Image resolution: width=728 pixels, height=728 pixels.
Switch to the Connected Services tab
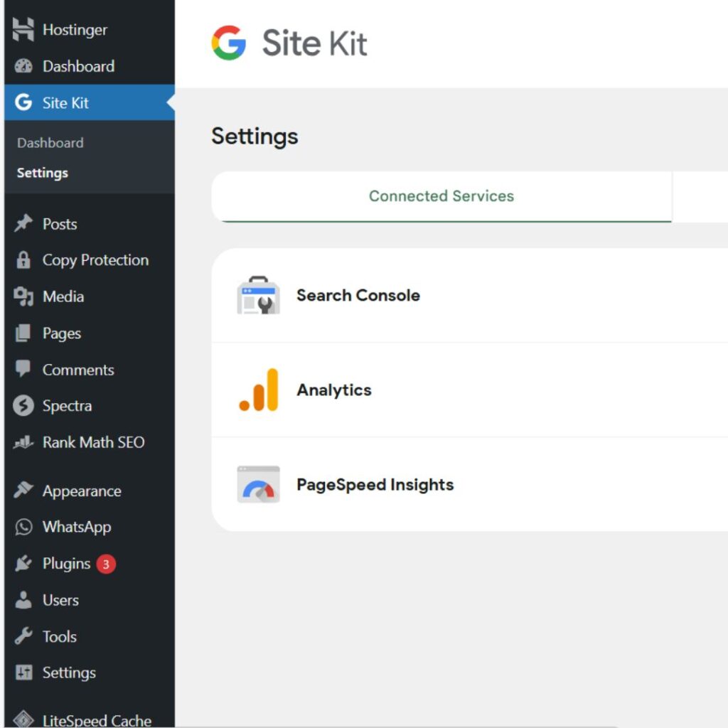pos(441,196)
